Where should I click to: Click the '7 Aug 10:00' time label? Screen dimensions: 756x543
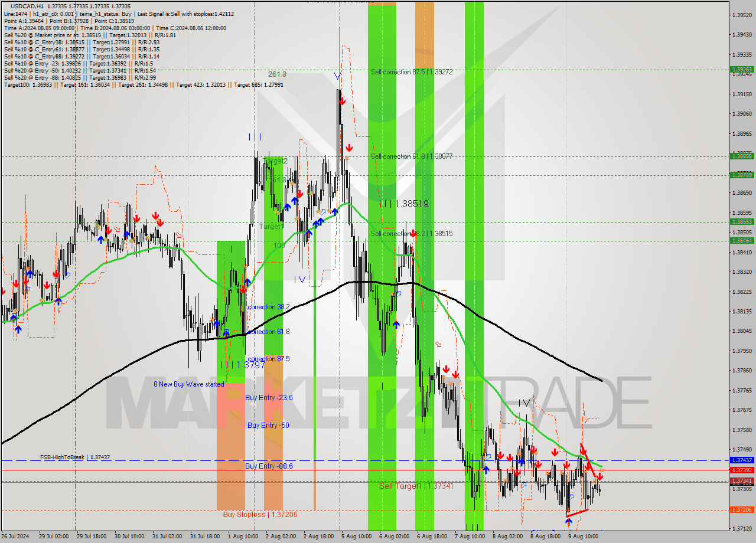pyautogui.click(x=470, y=537)
